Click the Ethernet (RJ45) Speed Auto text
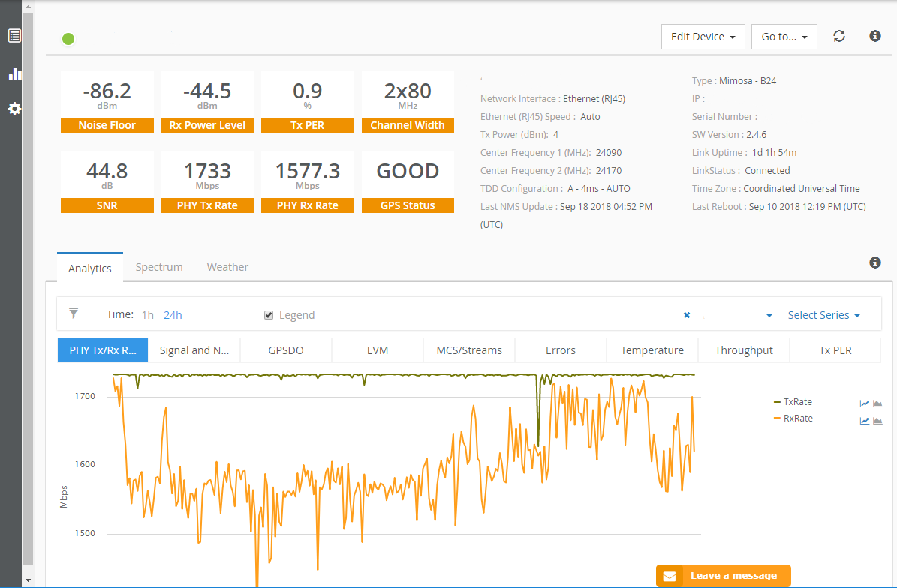897x588 pixels. click(540, 116)
